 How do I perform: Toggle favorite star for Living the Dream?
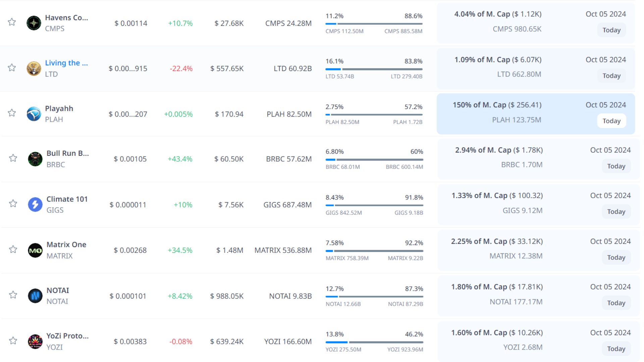point(12,68)
